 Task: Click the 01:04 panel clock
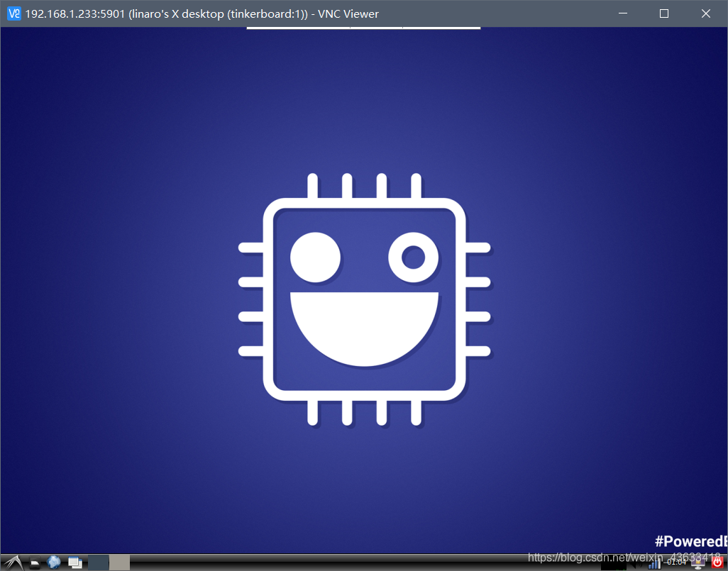(676, 562)
